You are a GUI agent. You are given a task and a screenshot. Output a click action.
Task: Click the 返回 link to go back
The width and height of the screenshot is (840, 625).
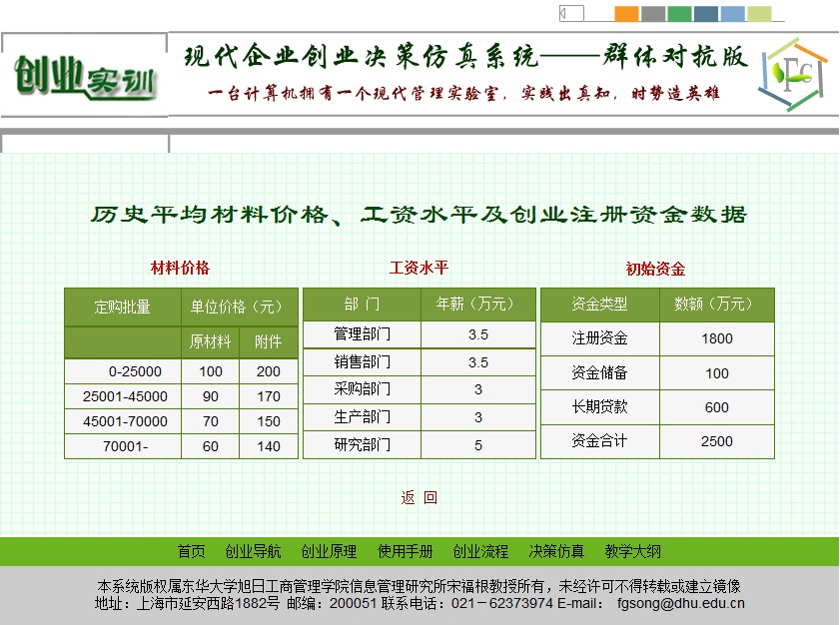420,497
